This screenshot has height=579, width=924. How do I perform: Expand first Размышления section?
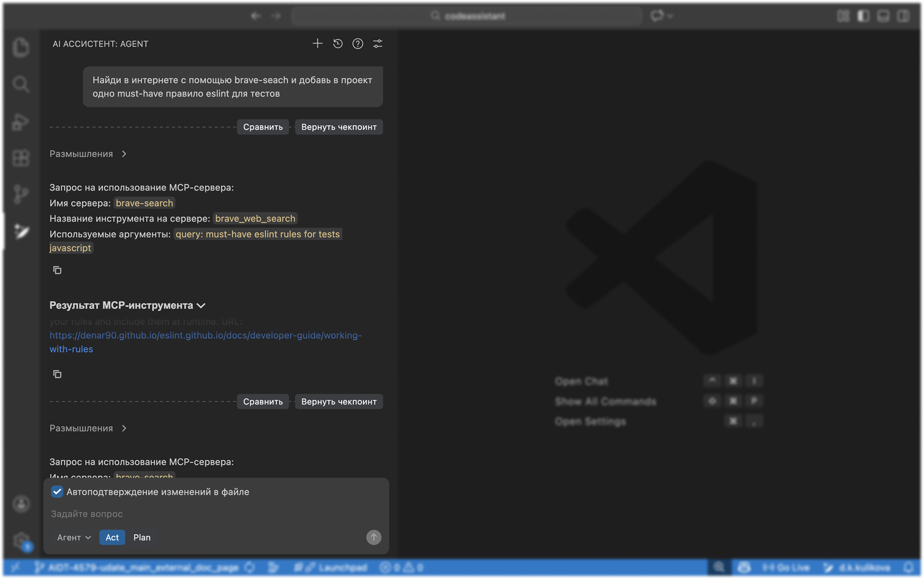coord(88,154)
